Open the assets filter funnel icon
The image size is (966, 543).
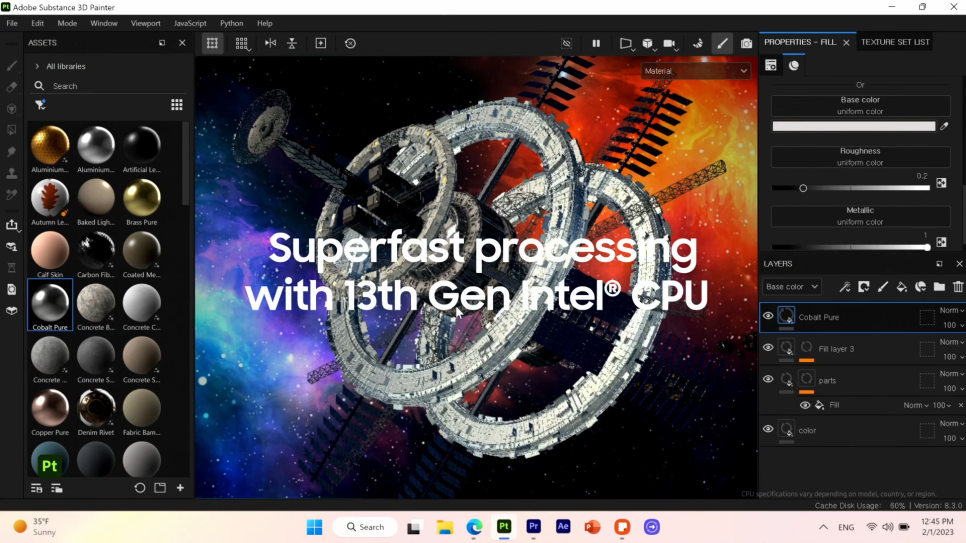[41, 105]
